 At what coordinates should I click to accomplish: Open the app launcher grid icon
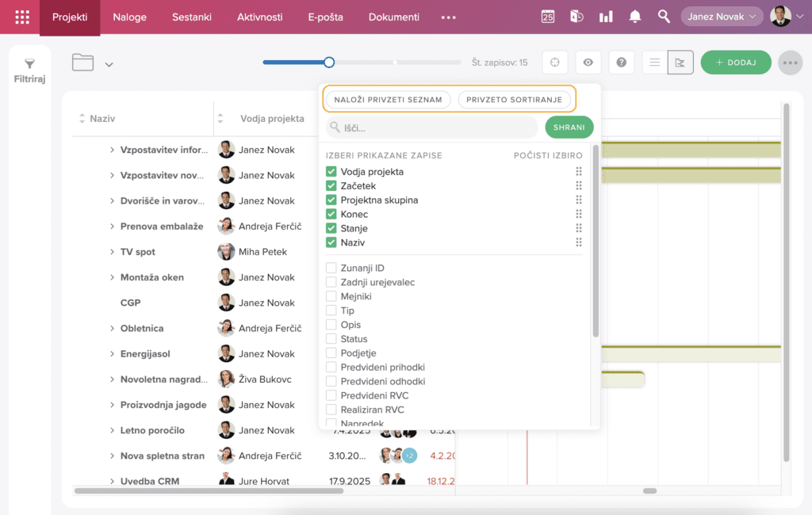click(22, 17)
